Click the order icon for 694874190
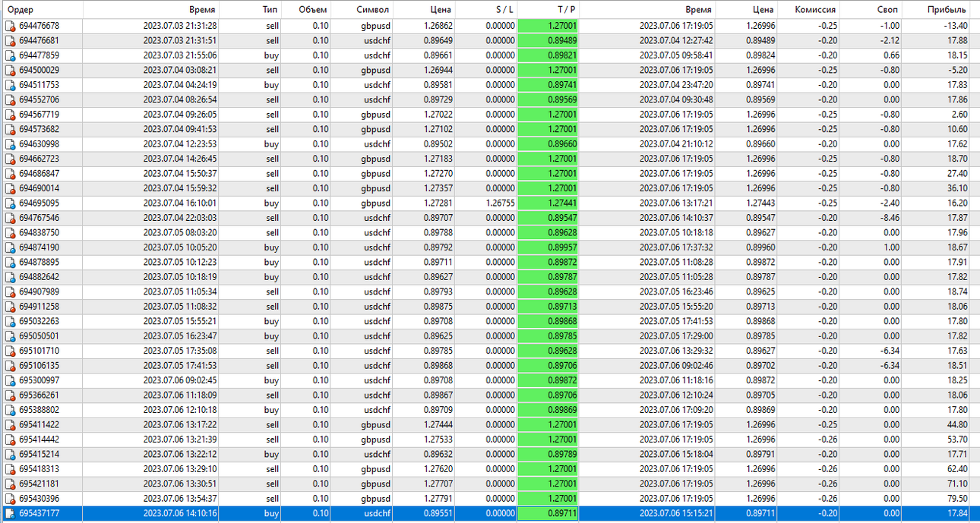This screenshot has height=523, width=980. (x=10, y=247)
